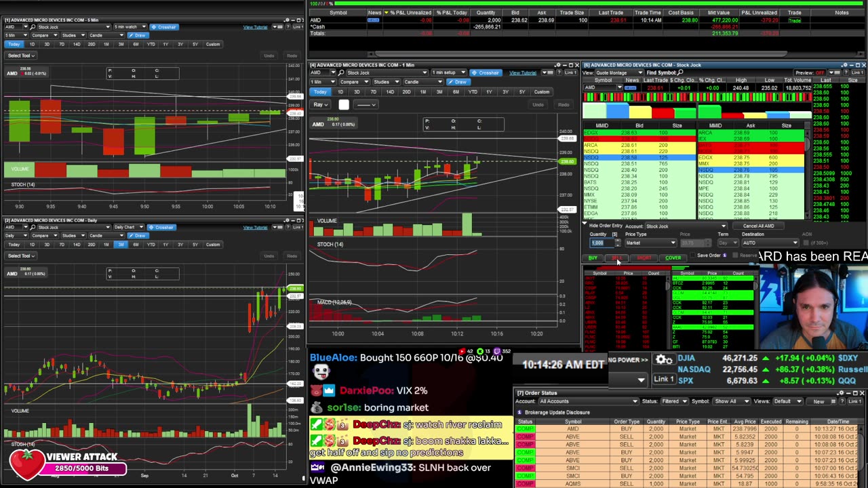
Task: Open Compare dropdown in the 5 Min chart
Action: click(x=43, y=35)
